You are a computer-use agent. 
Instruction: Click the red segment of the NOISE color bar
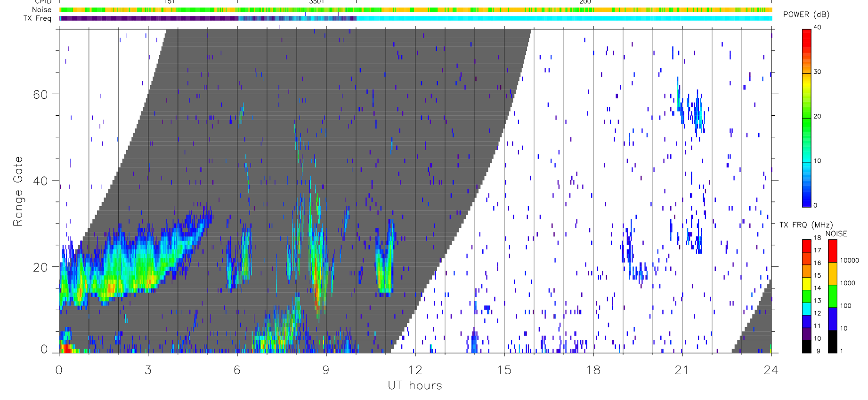833,251
